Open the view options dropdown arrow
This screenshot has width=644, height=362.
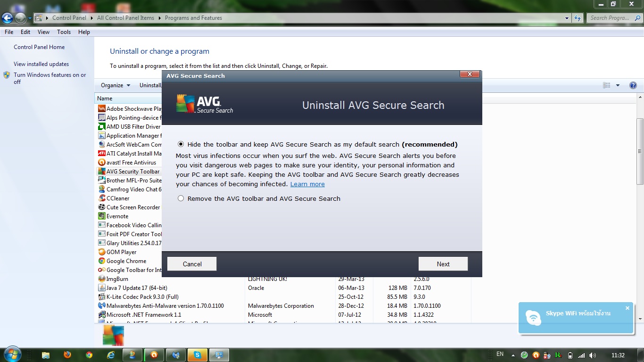click(x=618, y=85)
